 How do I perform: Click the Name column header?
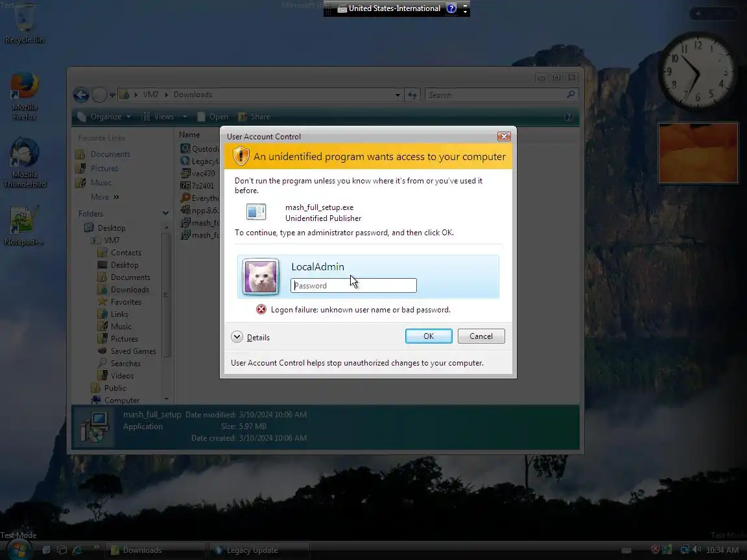(x=189, y=135)
